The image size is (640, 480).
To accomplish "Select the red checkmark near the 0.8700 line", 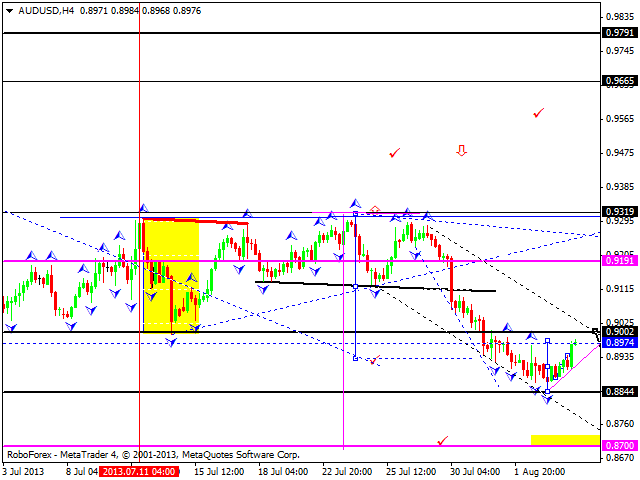I will point(442,439).
